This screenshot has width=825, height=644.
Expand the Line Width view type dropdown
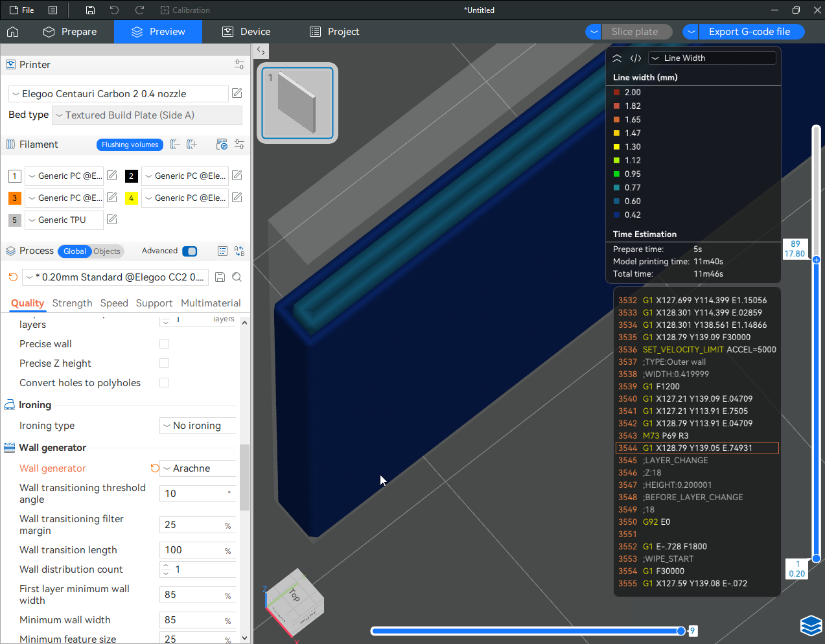click(712, 58)
